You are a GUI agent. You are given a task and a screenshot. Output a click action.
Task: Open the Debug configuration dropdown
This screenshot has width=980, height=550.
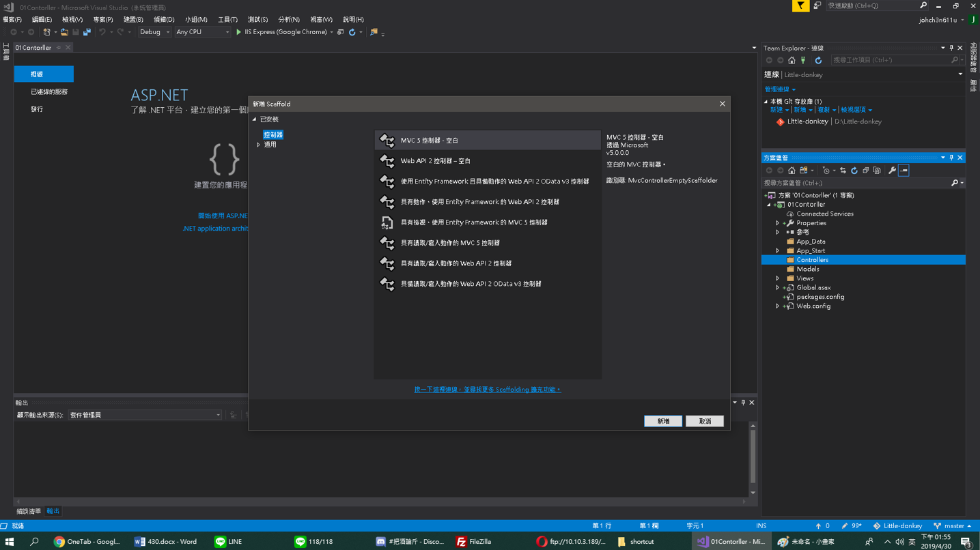154,32
